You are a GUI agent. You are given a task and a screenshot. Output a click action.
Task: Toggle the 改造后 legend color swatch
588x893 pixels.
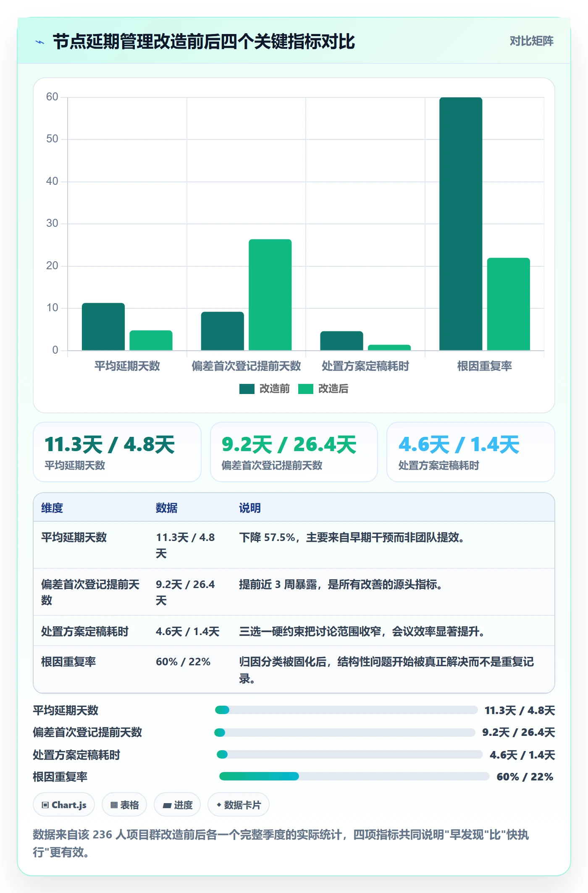(306, 389)
